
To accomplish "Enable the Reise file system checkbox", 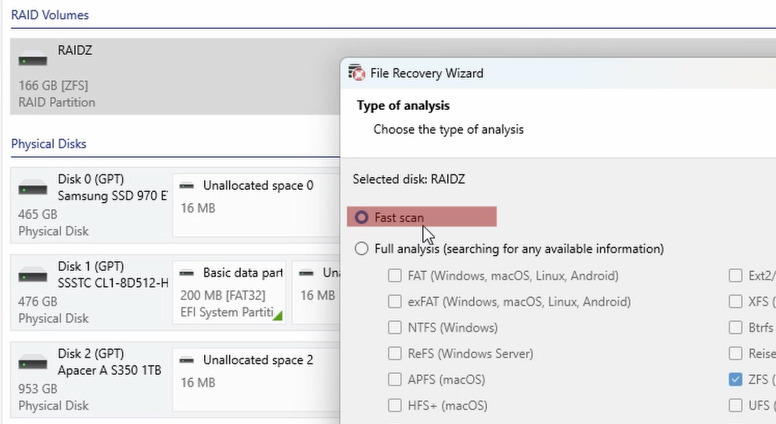I will pyautogui.click(x=735, y=353).
